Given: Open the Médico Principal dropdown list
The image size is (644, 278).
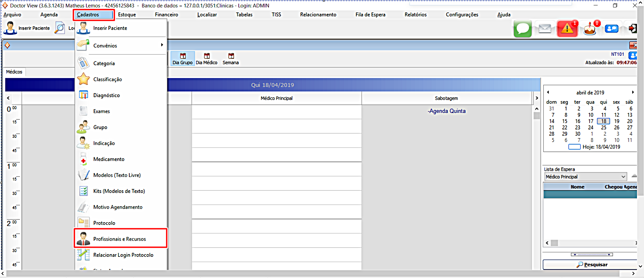Looking at the screenshot, I should pos(623,177).
